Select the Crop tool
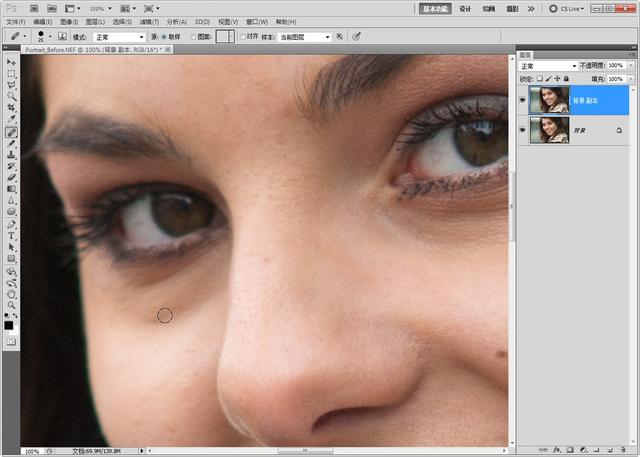640x457 pixels. tap(11, 108)
